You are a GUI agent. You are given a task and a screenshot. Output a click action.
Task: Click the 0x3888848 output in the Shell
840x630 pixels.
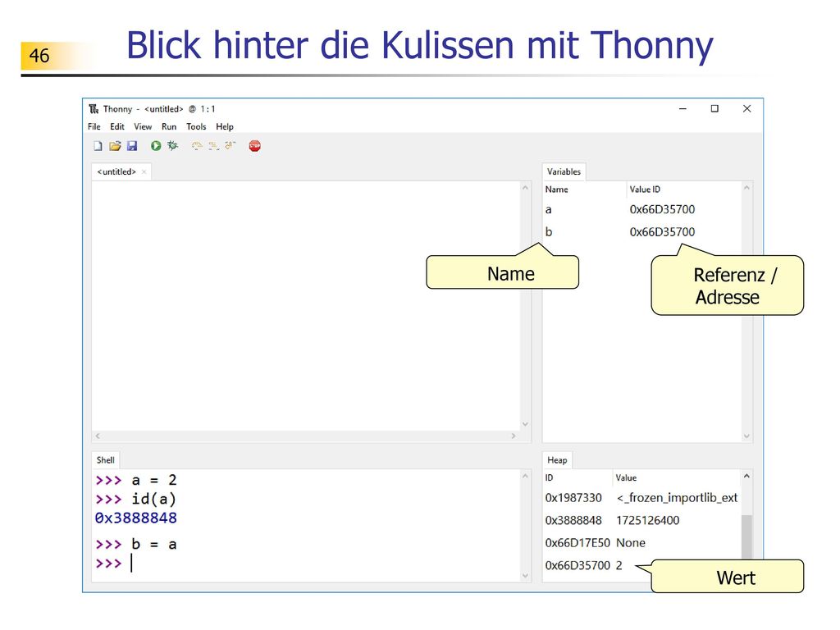pyautogui.click(x=136, y=518)
